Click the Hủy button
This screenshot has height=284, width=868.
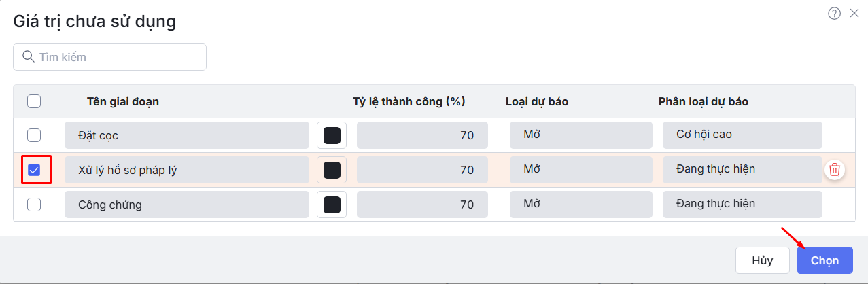click(x=762, y=260)
